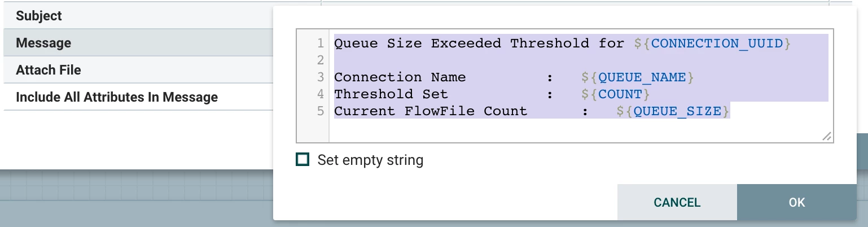Click the Current FlowFile Count text
The image size is (868, 227).
pos(431,111)
